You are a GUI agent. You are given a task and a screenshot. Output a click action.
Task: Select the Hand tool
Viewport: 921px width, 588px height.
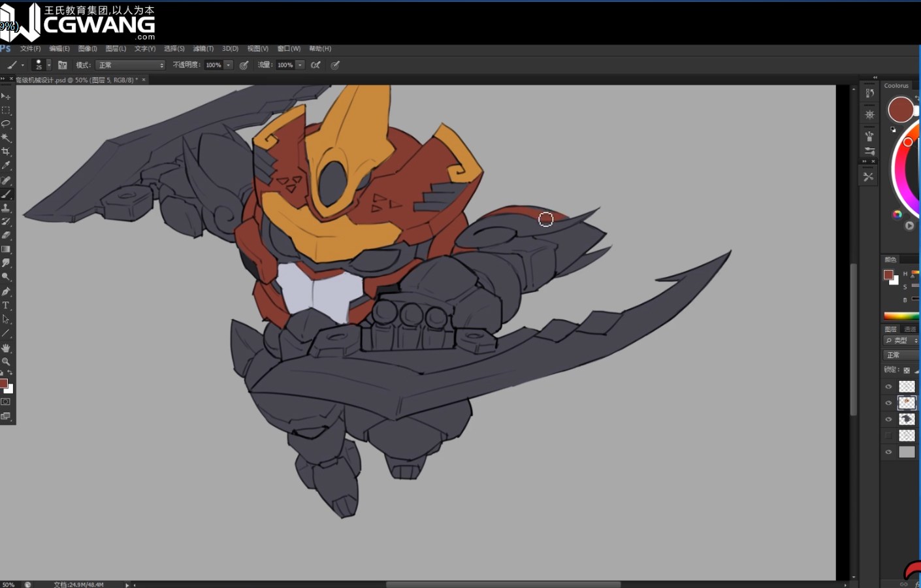click(x=6, y=348)
